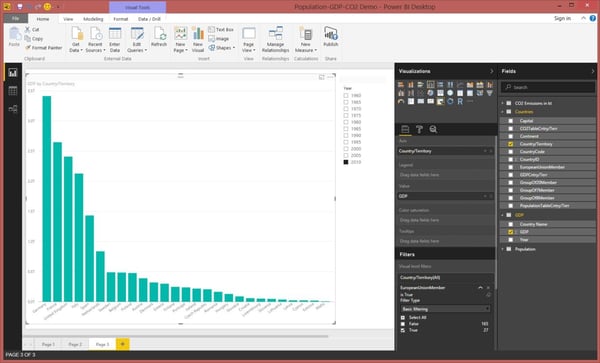Click Sign in link
600x363 pixels.
(562, 18)
